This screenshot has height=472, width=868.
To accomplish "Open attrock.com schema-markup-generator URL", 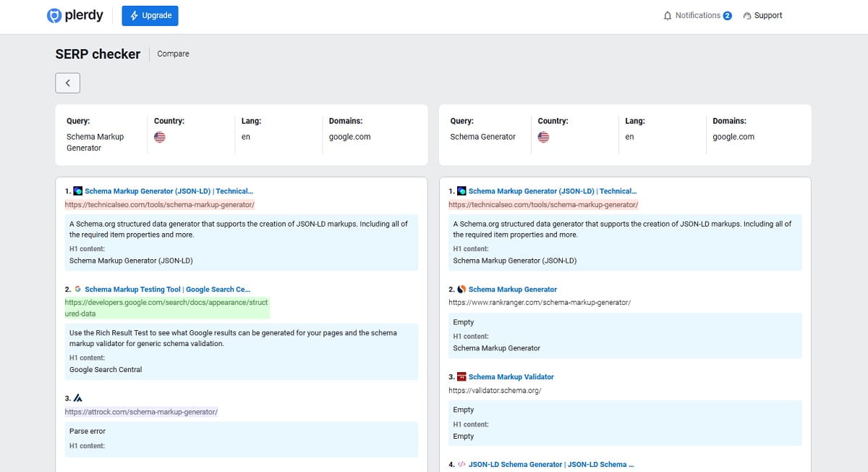I will click(141, 412).
